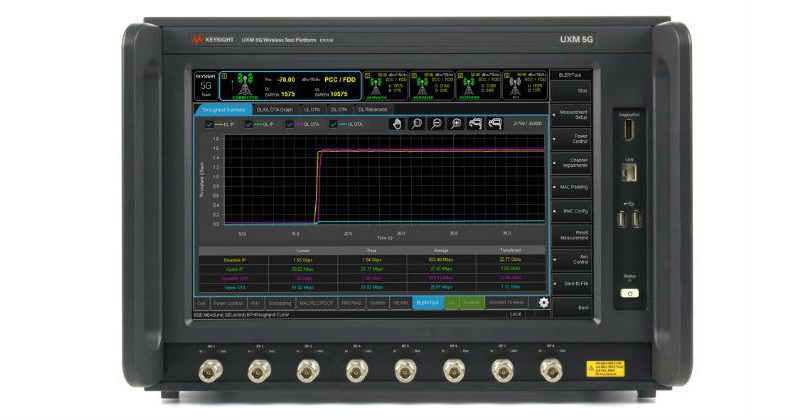
Task: Click the Uplink OTA row label
Action: pyautogui.click(x=235, y=288)
